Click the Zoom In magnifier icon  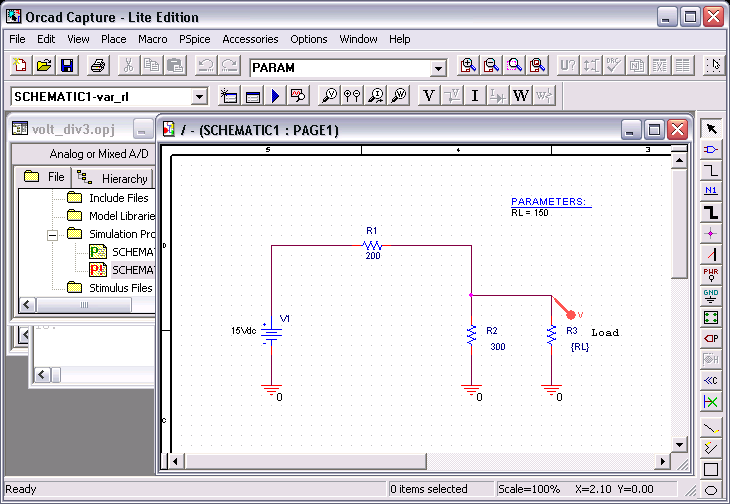468,66
